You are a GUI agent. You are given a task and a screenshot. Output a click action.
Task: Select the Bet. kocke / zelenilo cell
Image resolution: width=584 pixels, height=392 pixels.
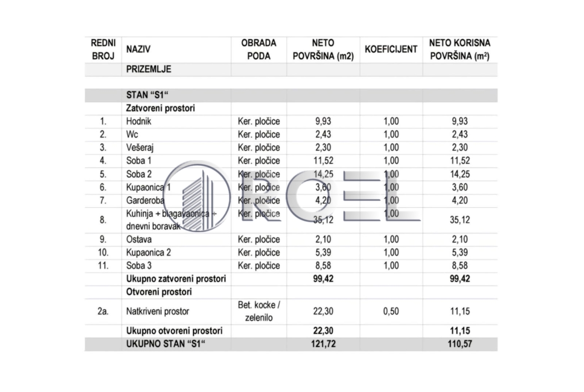(259, 311)
